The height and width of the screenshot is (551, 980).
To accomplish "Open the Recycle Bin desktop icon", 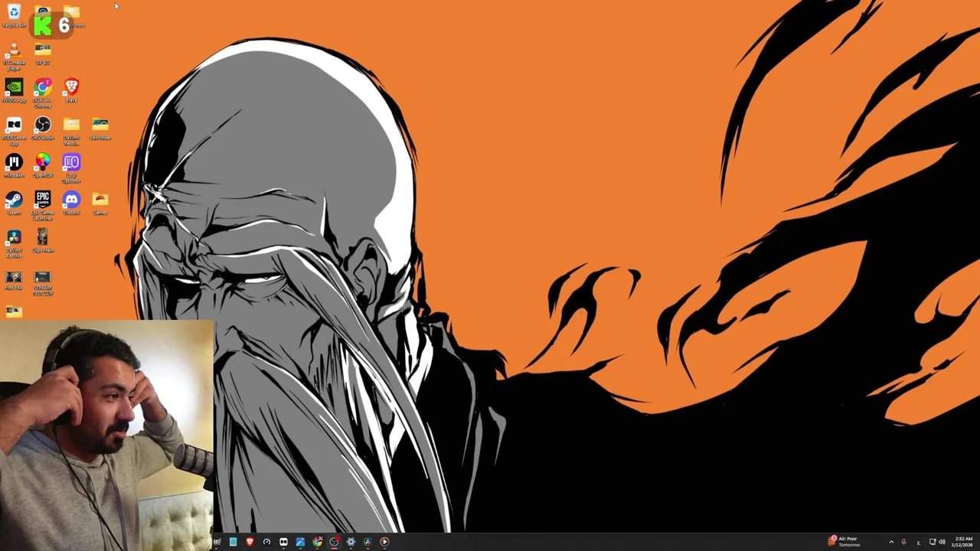I will pos(14,15).
